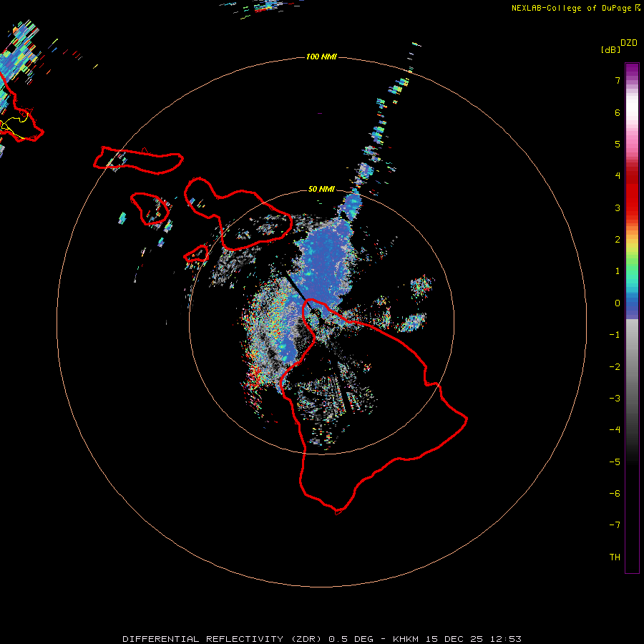Click the 1 value on color scale
This screenshot has width=644, height=644.
click(x=618, y=271)
